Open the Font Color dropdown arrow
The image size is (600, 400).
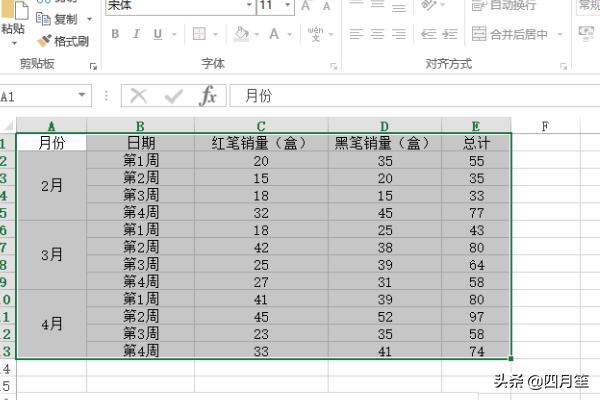coord(290,34)
